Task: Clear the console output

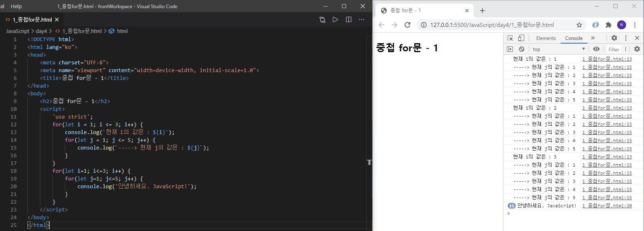Action: [x=521, y=49]
